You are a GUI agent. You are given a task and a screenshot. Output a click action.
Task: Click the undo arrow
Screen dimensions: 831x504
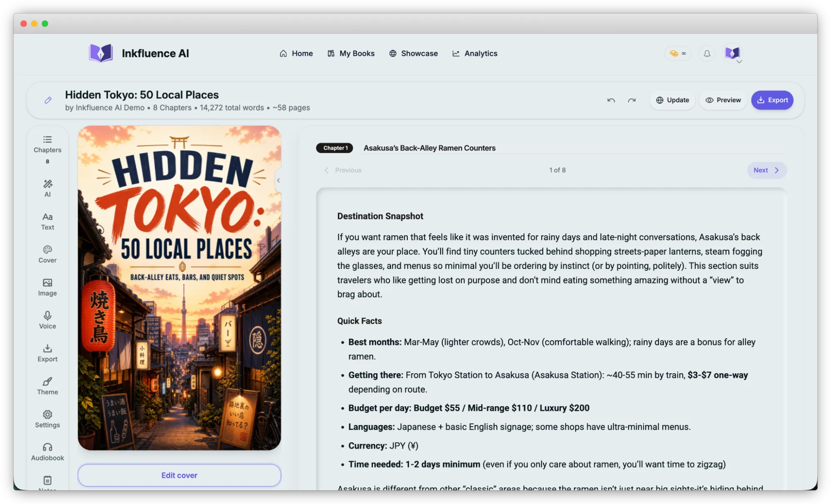coord(611,100)
